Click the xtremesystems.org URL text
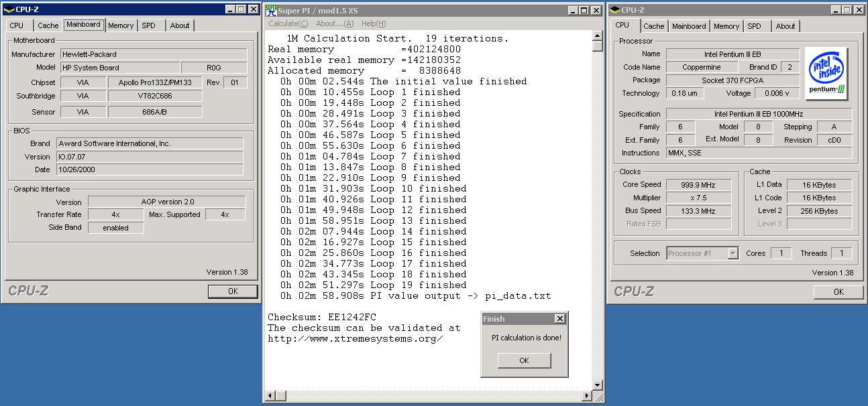This screenshot has height=406, width=868. pos(355,338)
